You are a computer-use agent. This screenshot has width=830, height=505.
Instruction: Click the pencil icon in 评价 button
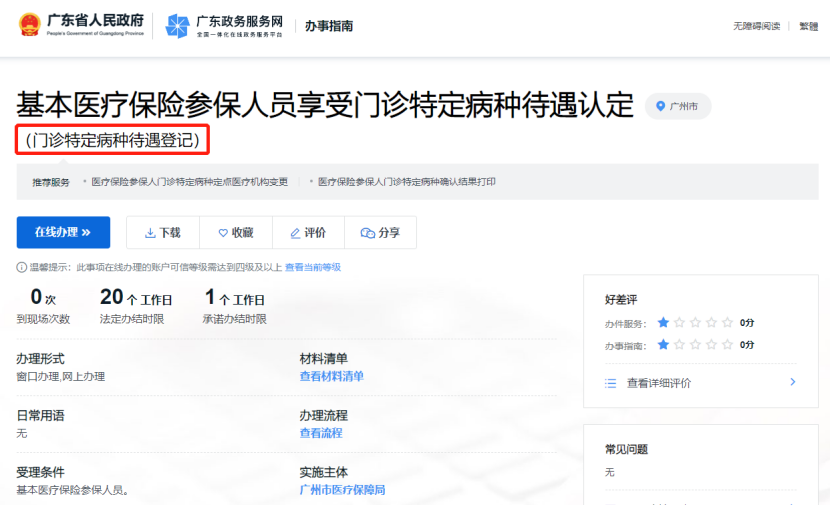coord(295,233)
